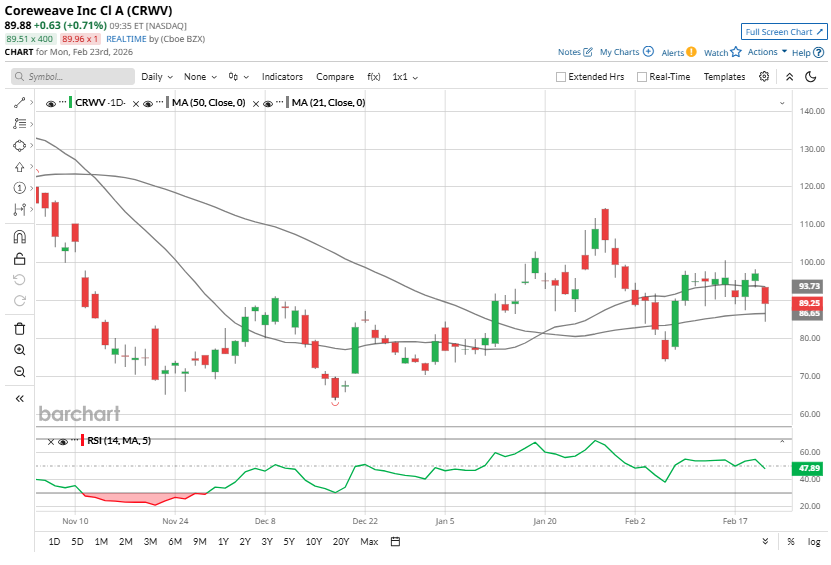Open RSI red color marker
Image resolution: width=831 pixels, height=565 pixels.
point(83,440)
